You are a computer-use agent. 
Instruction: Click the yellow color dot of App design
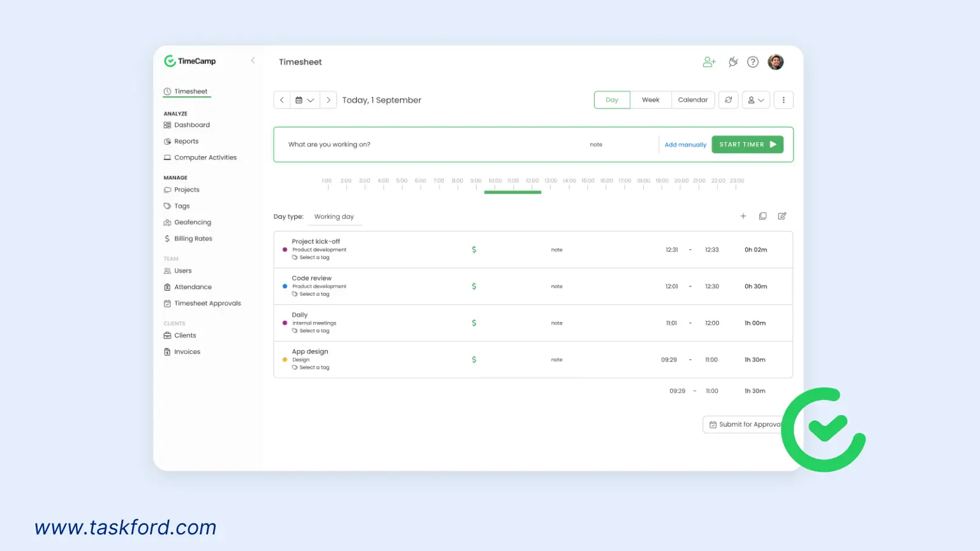tap(285, 360)
